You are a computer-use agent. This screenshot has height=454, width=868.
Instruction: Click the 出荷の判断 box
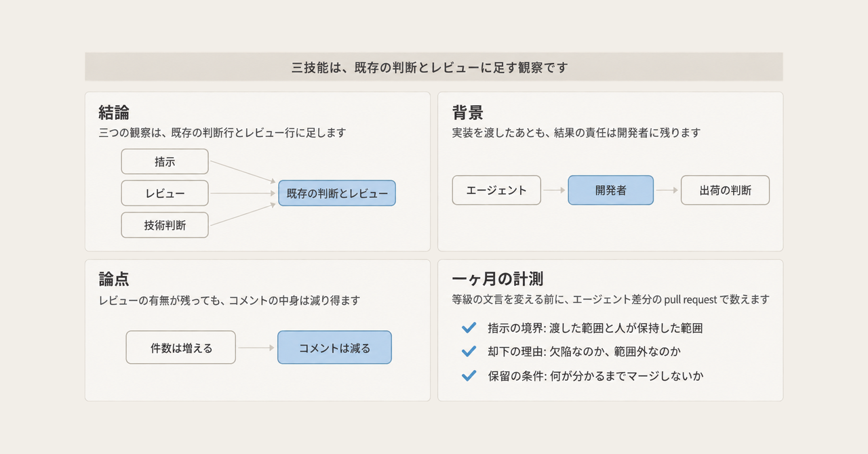click(x=726, y=190)
